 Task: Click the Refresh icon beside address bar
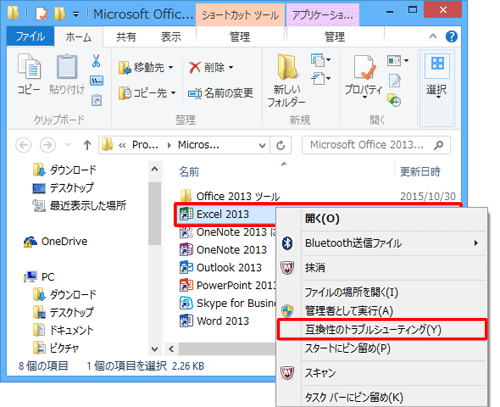tap(281, 145)
